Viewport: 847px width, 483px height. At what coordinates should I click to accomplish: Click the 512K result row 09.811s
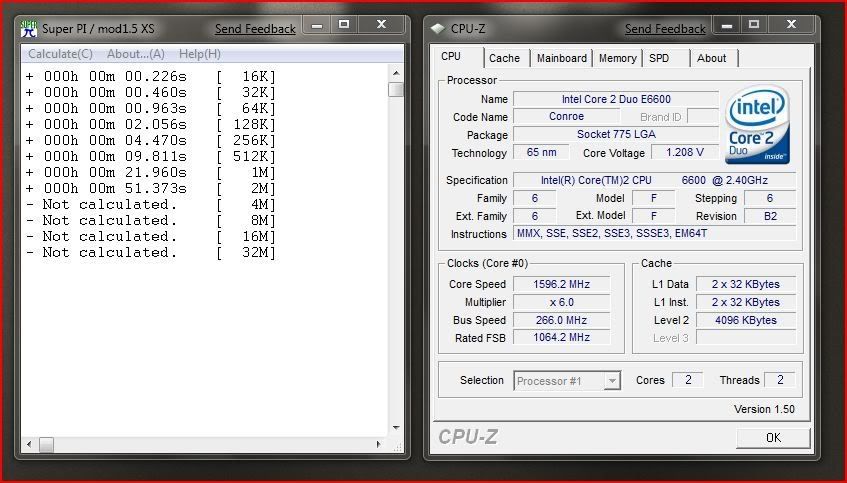tap(151, 157)
